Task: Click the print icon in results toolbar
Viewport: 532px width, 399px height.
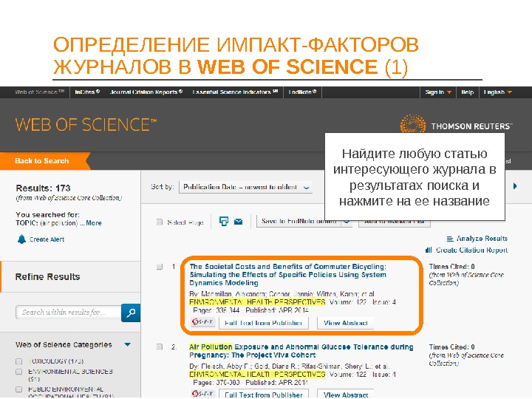Action: click(x=224, y=222)
